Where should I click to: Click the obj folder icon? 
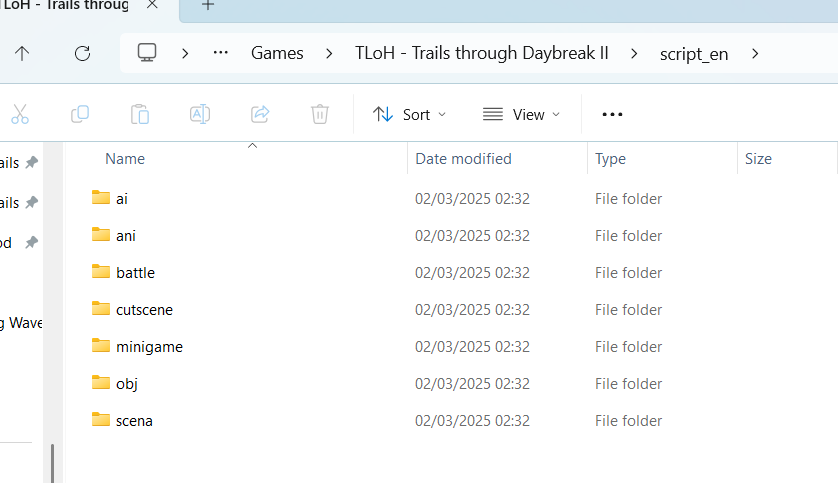pos(100,382)
